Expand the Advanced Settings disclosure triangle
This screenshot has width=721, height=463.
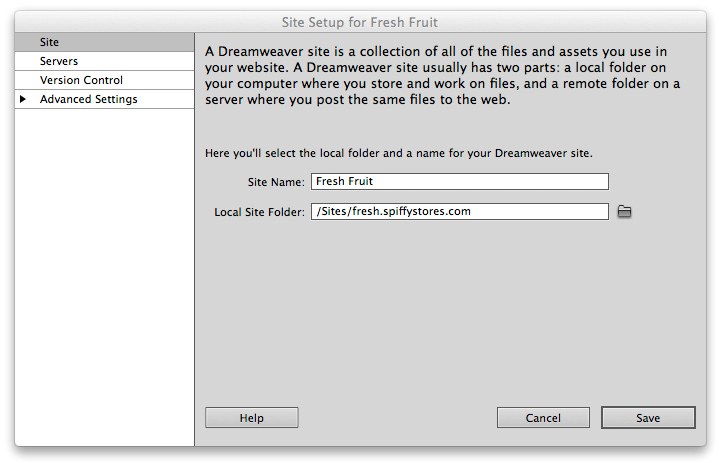coord(23,100)
